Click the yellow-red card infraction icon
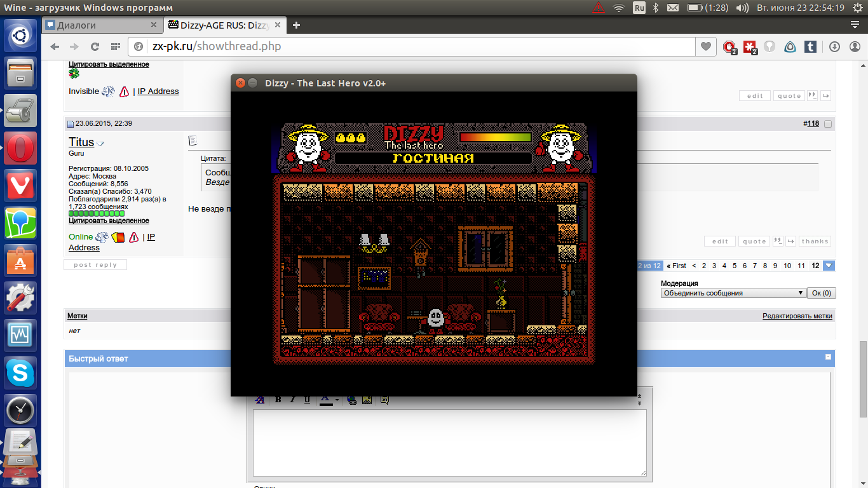The height and width of the screenshot is (488, 868). [x=118, y=237]
